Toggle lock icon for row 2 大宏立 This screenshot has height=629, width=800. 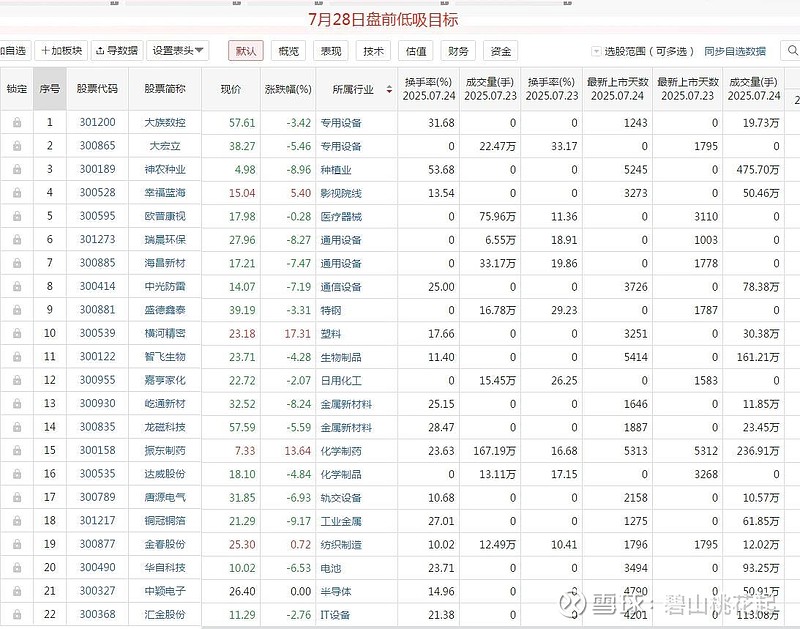17,146
